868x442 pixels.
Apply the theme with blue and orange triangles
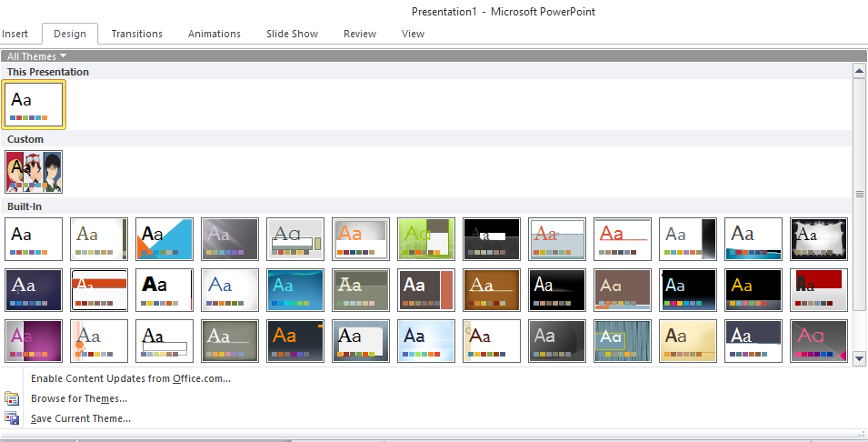click(x=165, y=239)
